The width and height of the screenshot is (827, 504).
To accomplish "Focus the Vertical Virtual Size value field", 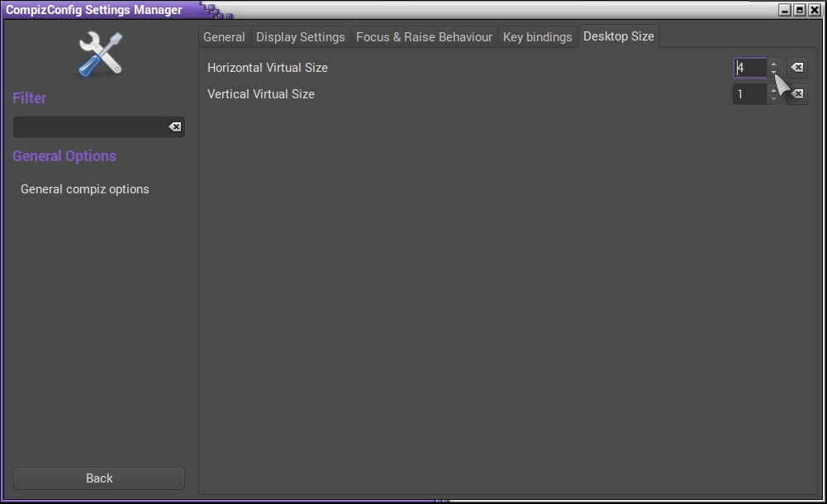I will click(750, 94).
